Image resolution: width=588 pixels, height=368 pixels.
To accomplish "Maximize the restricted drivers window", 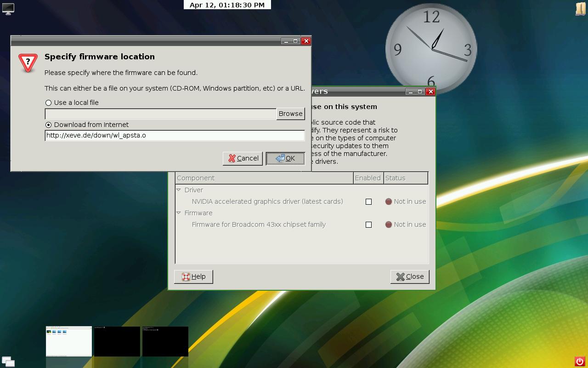I will (420, 92).
